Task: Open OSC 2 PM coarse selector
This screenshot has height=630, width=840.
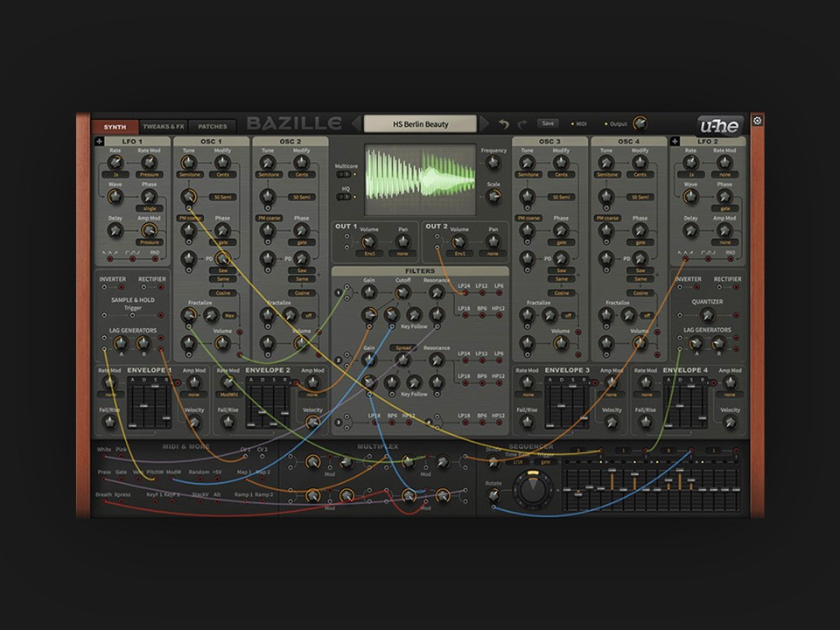Action: [x=269, y=218]
